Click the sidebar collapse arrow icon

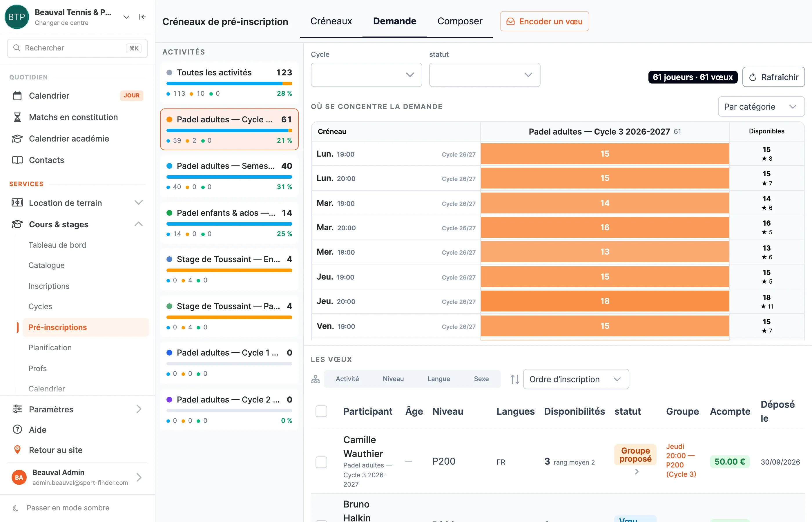click(x=143, y=17)
